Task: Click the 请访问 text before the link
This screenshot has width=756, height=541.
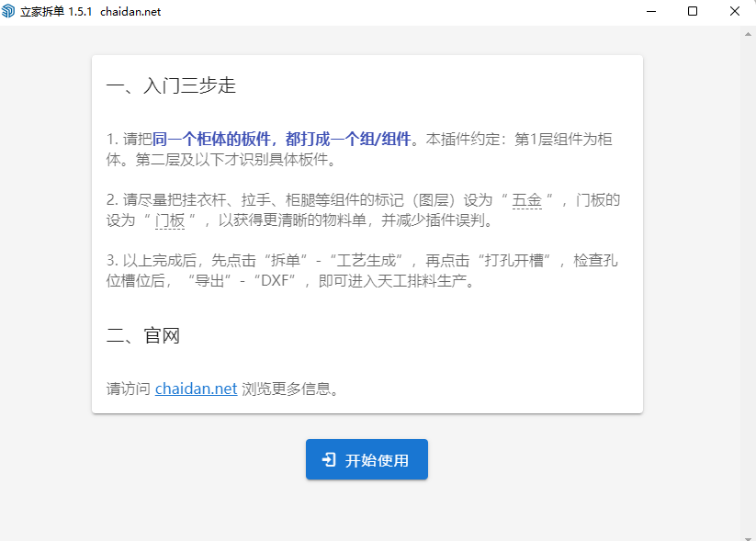Action: (128, 389)
